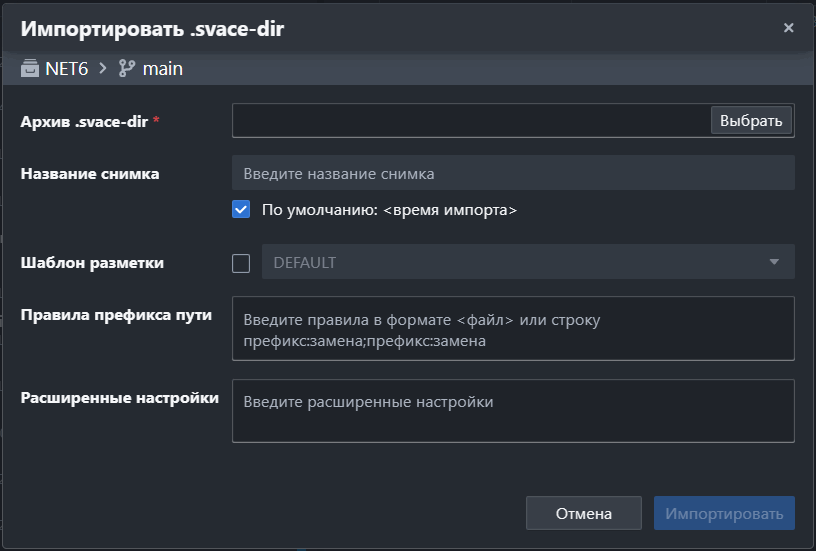The height and width of the screenshot is (551, 816).
Task: Focus the Правила префикса пути text area
Action: 513,328
